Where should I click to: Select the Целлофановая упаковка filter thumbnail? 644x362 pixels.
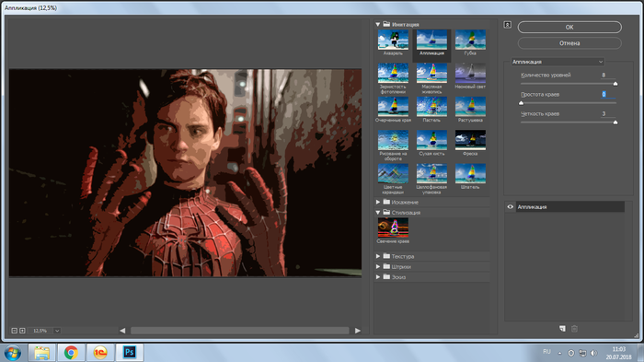pyautogui.click(x=431, y=173)
